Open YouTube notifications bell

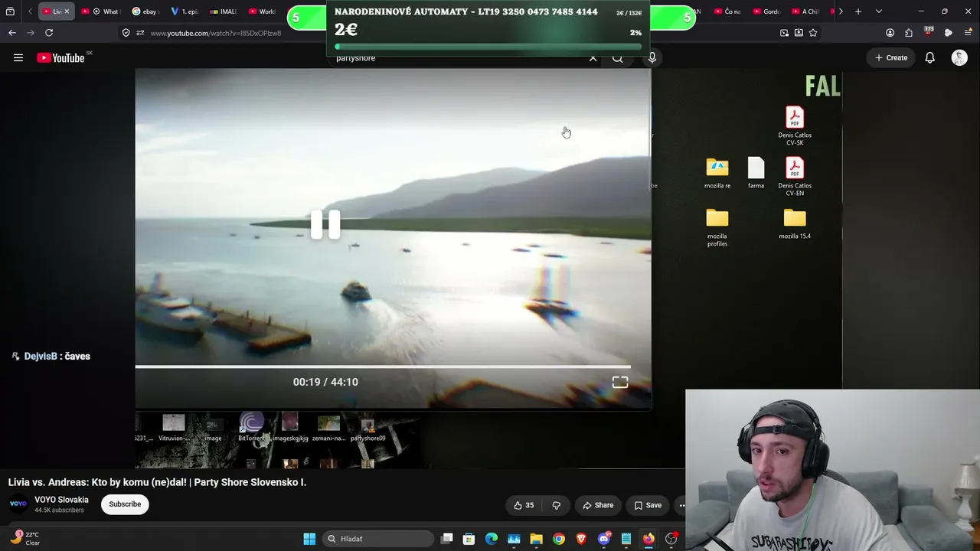click(x=929, y=57)
